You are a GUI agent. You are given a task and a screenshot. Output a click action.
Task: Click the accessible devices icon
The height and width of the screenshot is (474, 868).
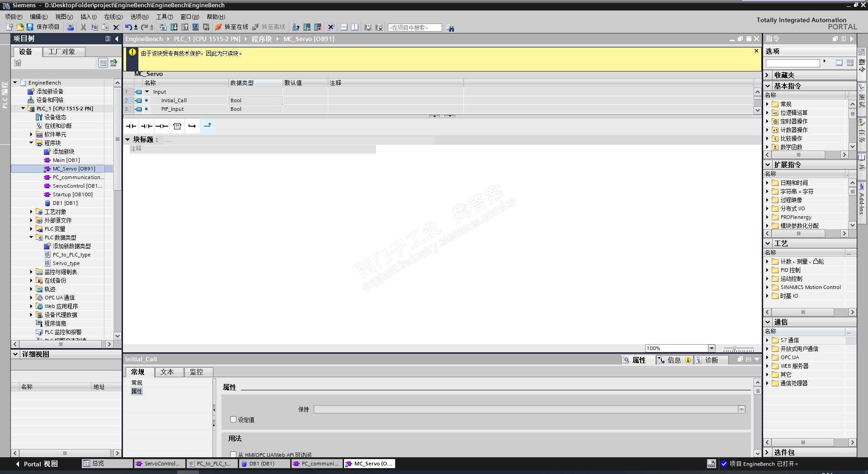[x=296, y=27]
